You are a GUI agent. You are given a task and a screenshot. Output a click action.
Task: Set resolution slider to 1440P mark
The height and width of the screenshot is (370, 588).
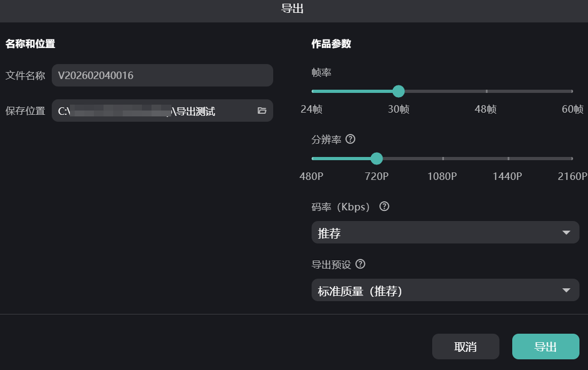click(508, 159)
